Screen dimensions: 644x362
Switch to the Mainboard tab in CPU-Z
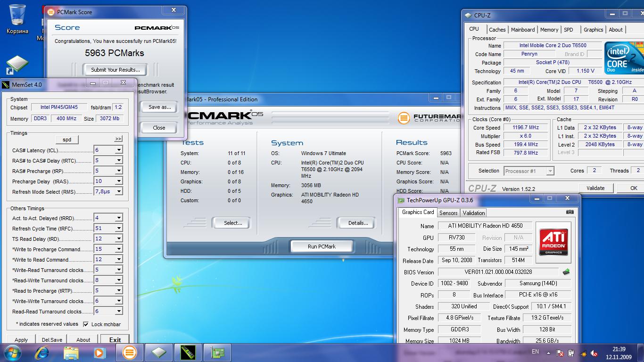523,30
